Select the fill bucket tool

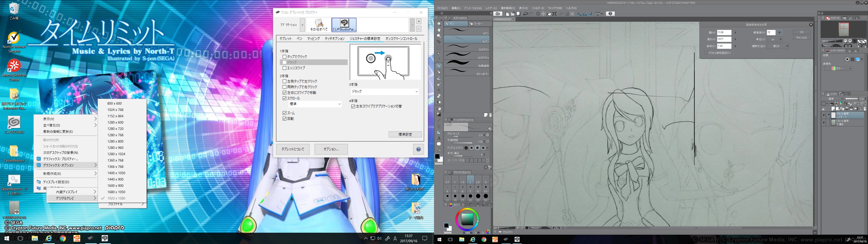pos(439,108)
